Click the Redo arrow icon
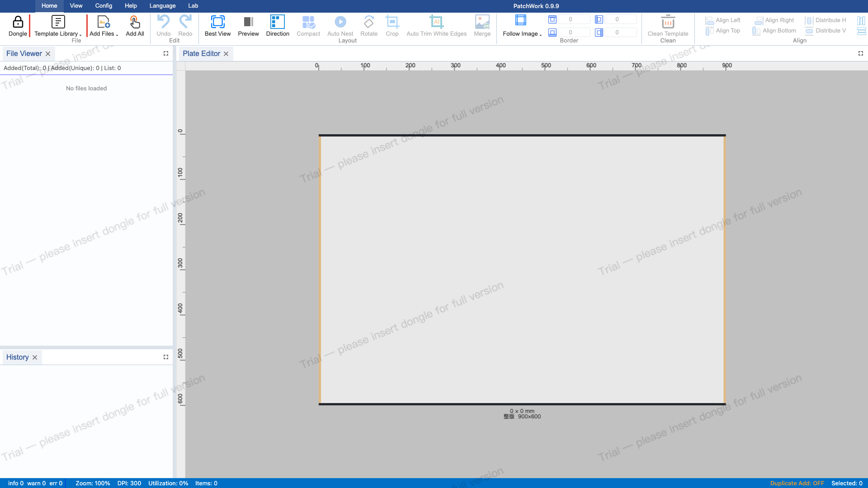Image resolution: width=868 pixels, height=488 pixels. click(185, 22)
